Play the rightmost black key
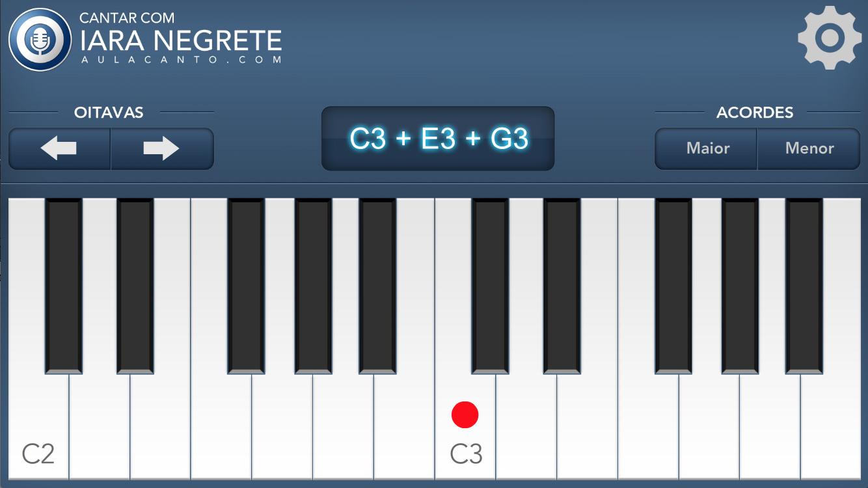This screenshot has height=488, width=868. 804,286
